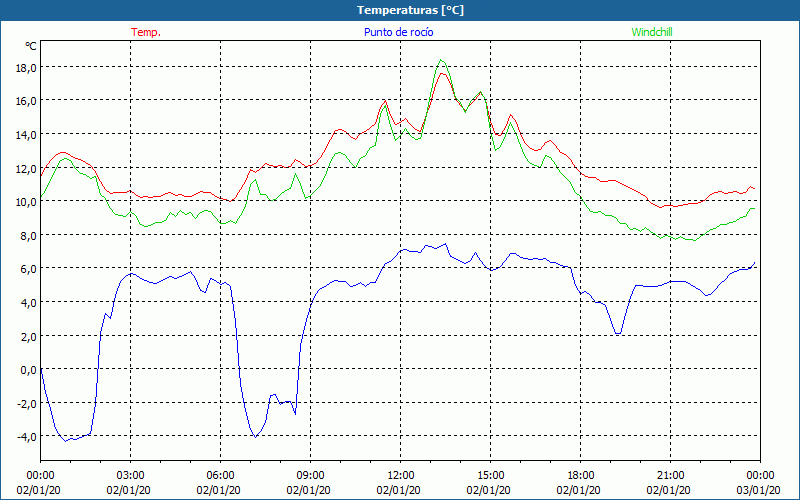Click the 10,0 y-axis value

coord(26,202)
